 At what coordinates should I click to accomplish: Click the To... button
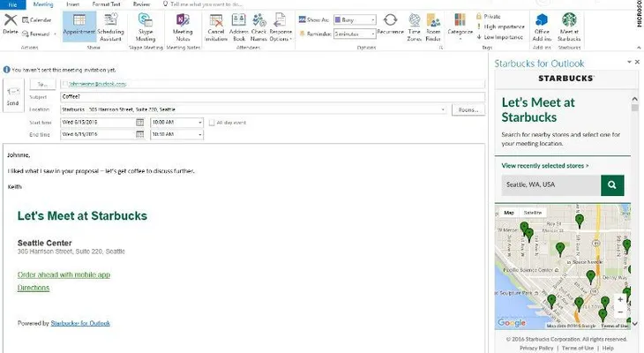[42, 84]
